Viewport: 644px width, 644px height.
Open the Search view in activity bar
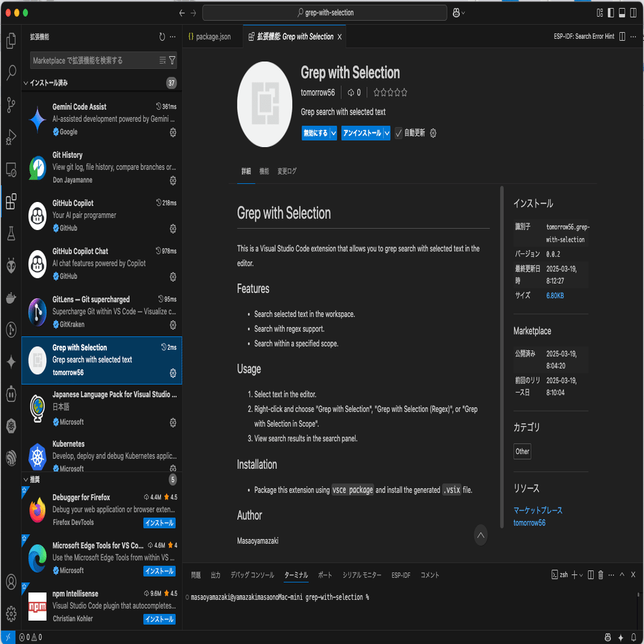pos(11,73)
